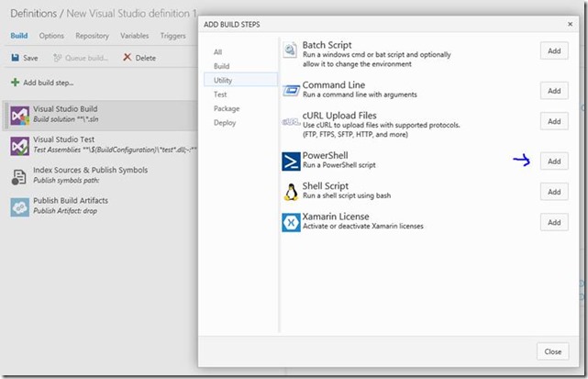
Task: Click the Index Sources & Publish Symbols icon
Action: coord(18,177)
